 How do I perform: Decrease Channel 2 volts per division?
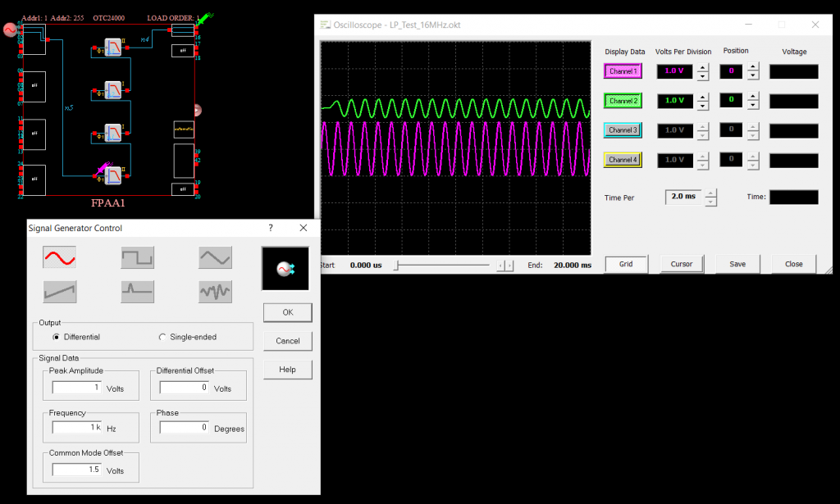point(702,106)
